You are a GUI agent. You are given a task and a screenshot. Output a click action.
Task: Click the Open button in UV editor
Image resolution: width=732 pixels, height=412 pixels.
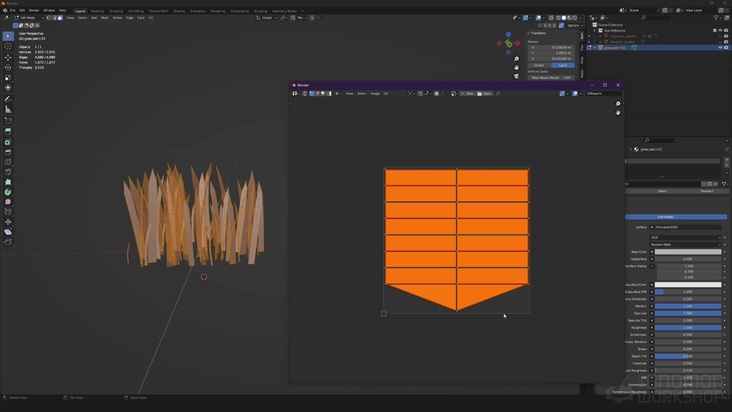pos(487,93)
